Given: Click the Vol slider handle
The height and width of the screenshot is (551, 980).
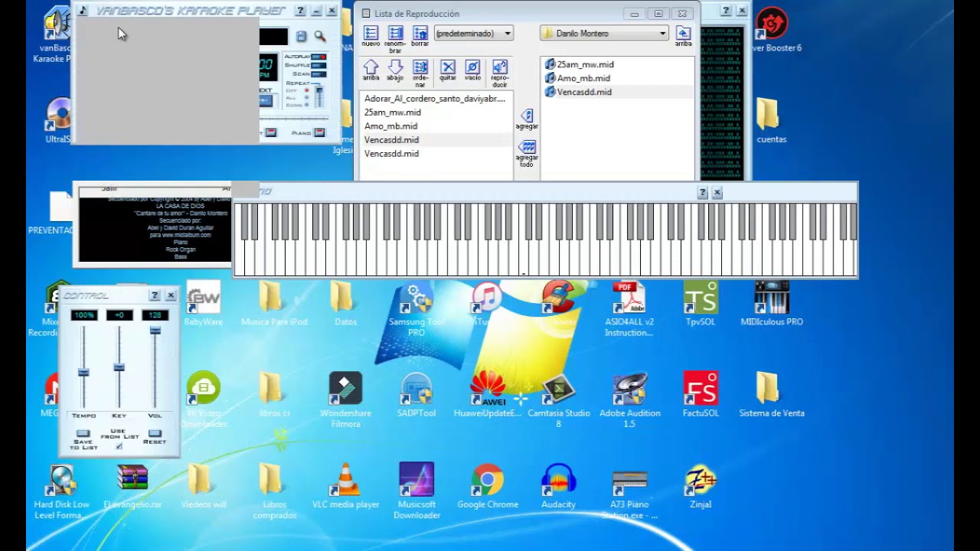Looking at the screenshot, I should (155, 330).
